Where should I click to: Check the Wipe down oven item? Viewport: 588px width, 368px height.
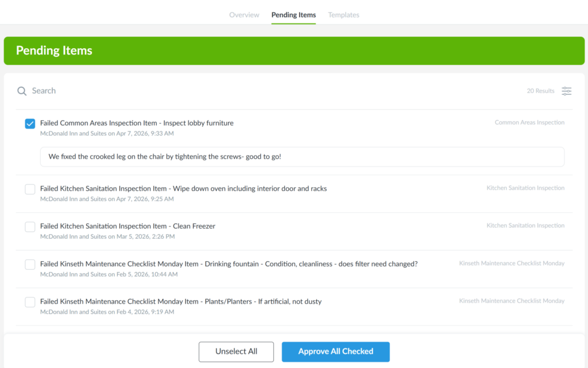(30, 189)
